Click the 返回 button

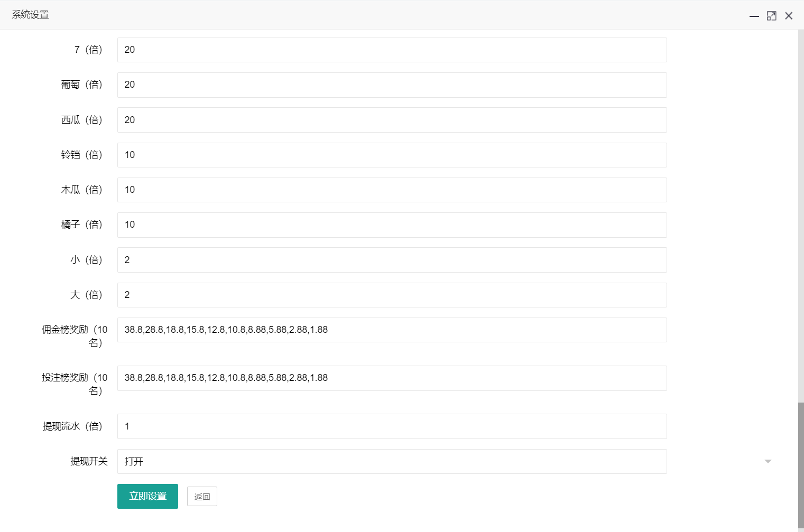[202, 497]
